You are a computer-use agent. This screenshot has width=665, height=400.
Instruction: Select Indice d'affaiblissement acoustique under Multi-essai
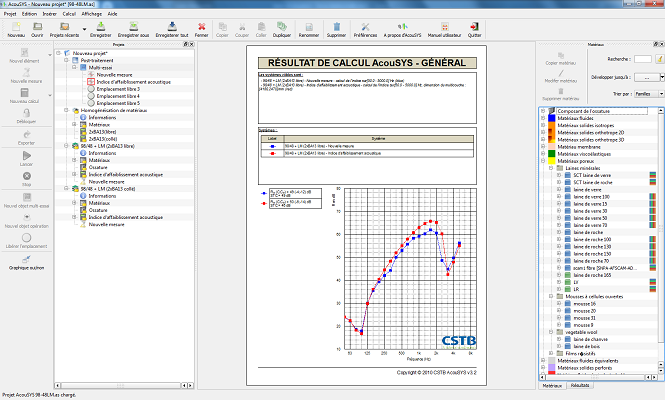click(x=134, y=82)
